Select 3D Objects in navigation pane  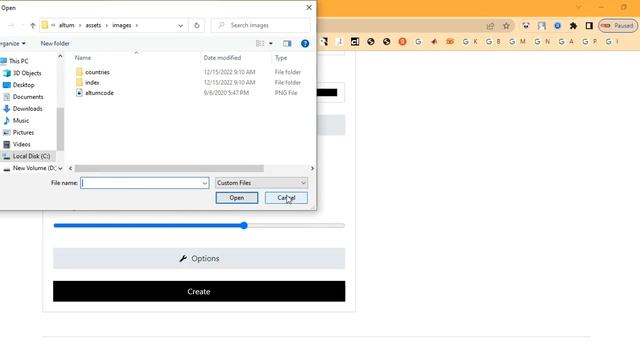27,73
